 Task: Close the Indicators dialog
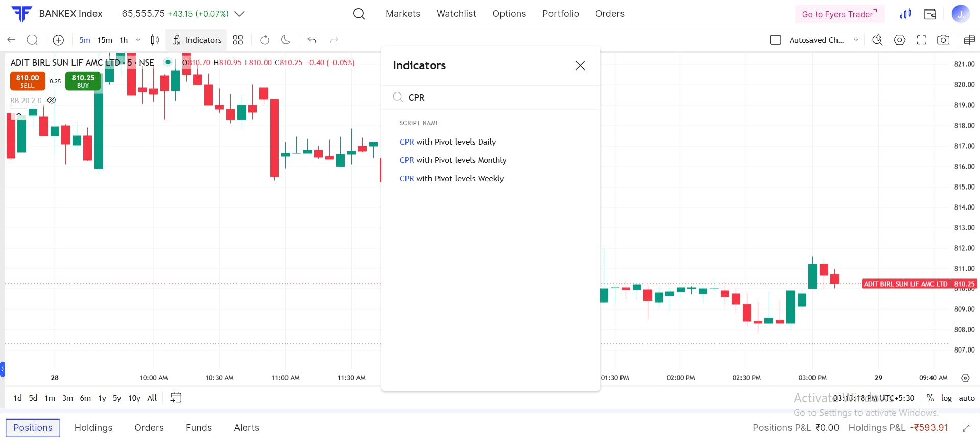pos(580,65)
